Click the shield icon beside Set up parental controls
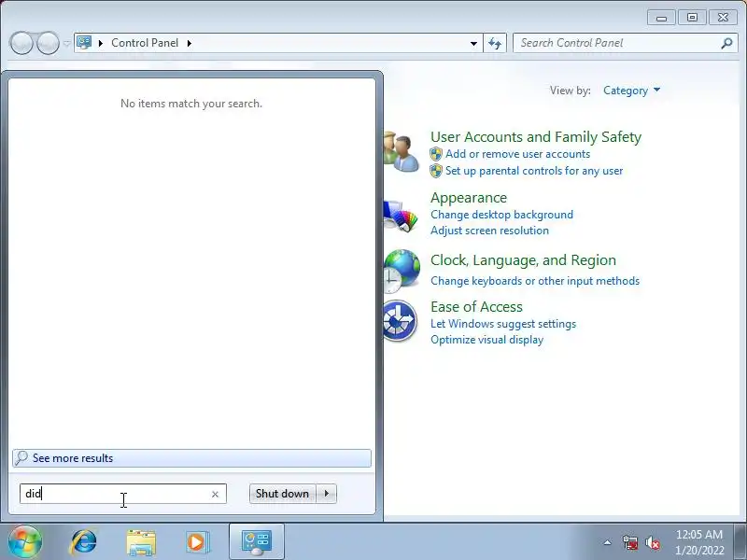Viewport: 747px width, 560px height. (x=436, y=171)
